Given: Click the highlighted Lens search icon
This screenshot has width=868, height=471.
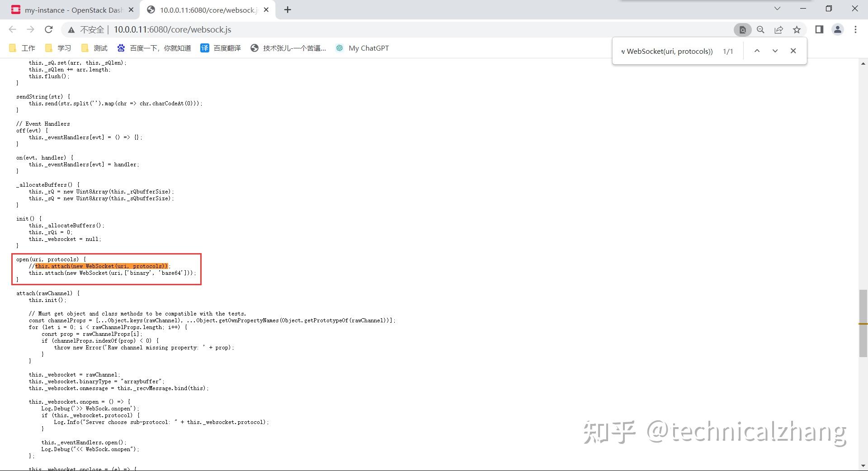Looking at the screenshot, I should [x=742, y=29].
